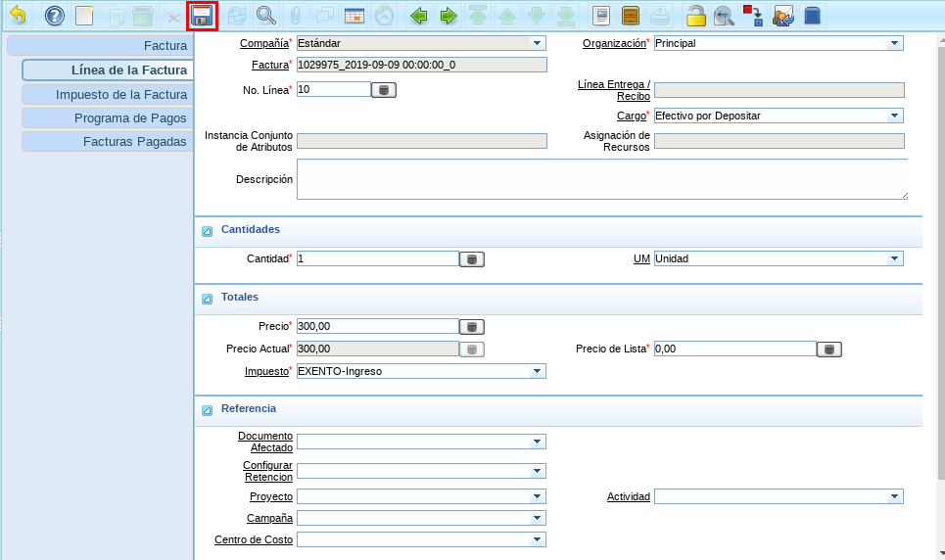The image size is (945, 560).
Task: Click the New record blank page icon
Action: (85, 16)
